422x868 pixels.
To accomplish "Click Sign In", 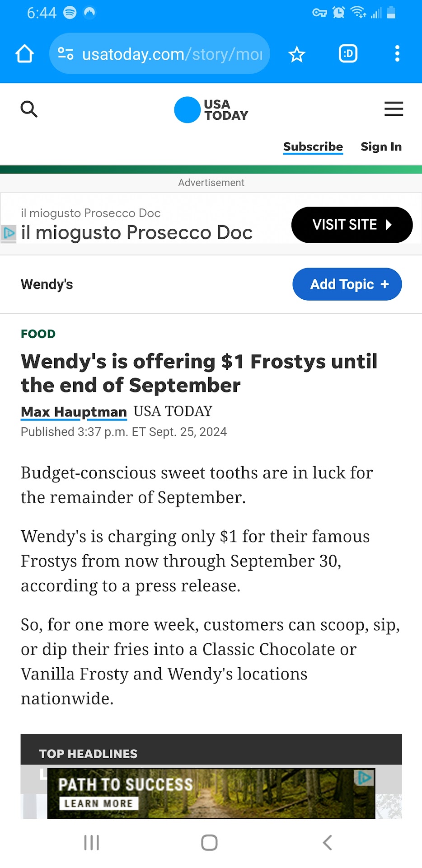I will click(x=381, y=147).
